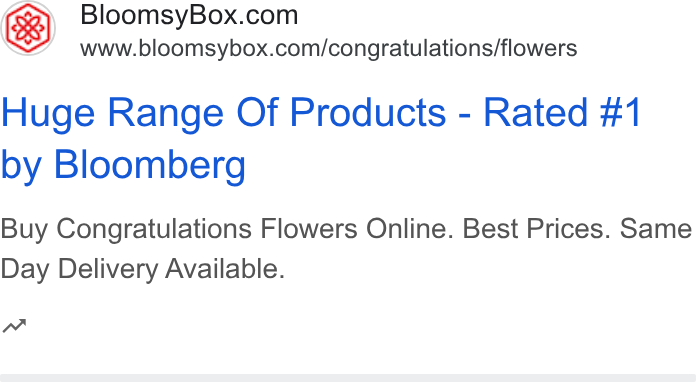Click "Rated #1" in the blue headline

(562, 113)
